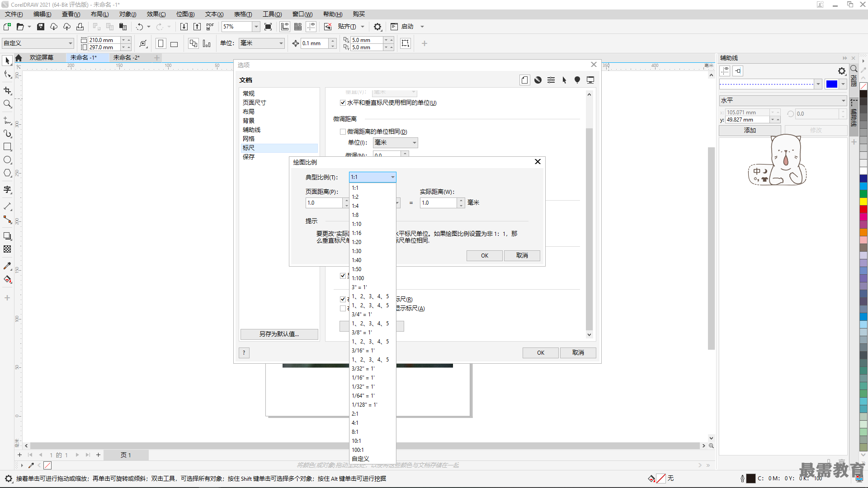
Task: Toggle the show rulers checkbox
Action: tap(343, 299)
